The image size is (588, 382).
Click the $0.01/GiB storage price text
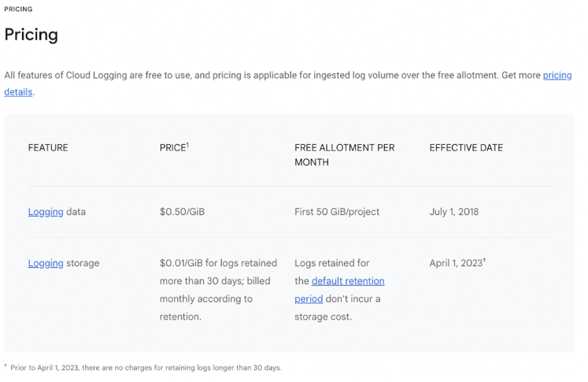218,290
